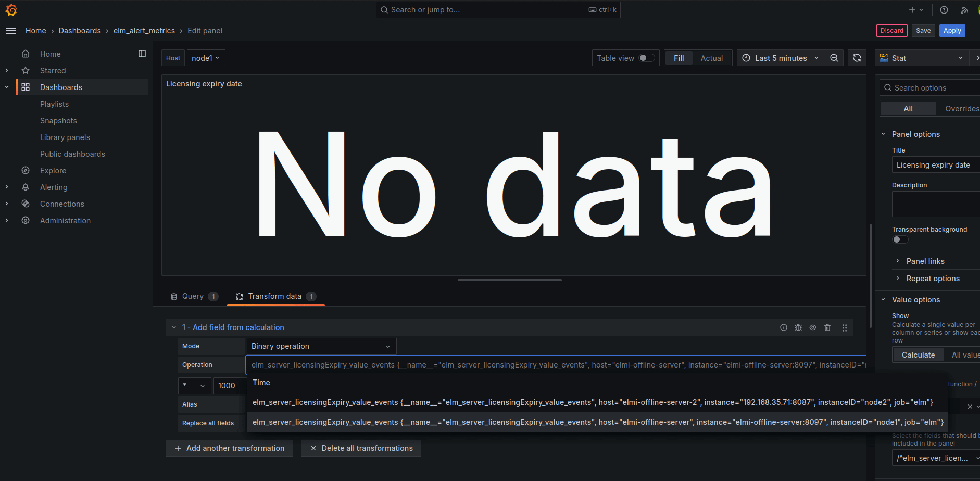Select the Time option in dropdown list
The width and height of the screenshot is (980, 481).
point(261,383)
